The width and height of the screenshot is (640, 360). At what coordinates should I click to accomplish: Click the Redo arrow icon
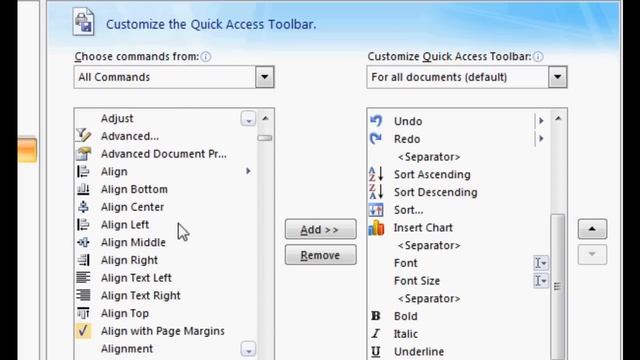pyautogui.click(x=376, y=138)
